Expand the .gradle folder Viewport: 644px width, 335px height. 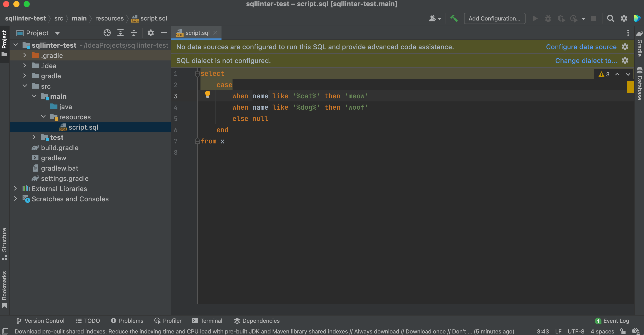pyautogui.click(x=25, y=55)
